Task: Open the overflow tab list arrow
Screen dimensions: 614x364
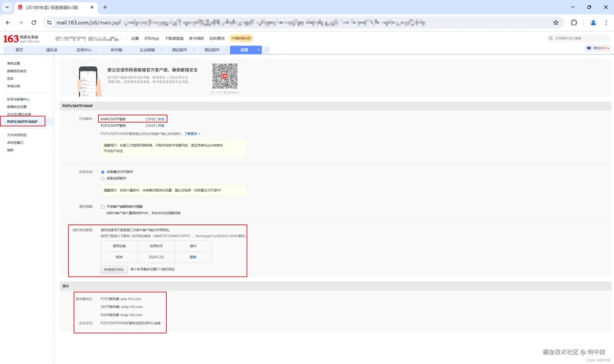Action: click(x=266, y=50)
